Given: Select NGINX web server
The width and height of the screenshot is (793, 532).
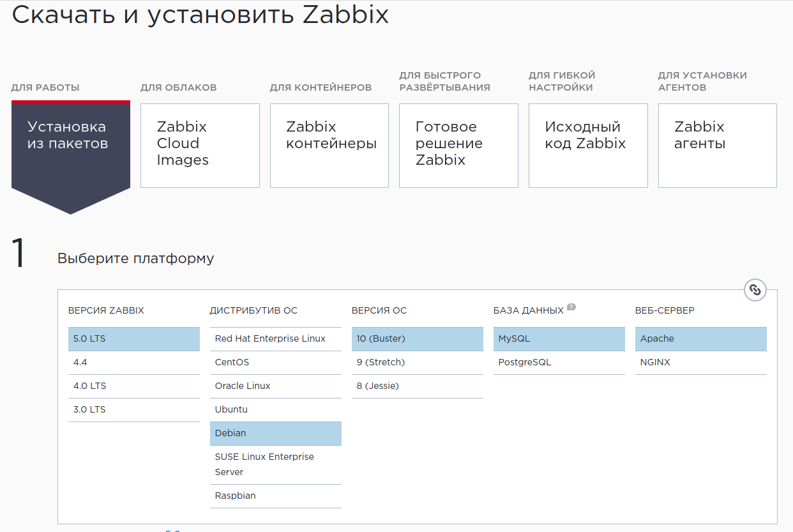Looking at the screenshot, I should coord(701,363).
